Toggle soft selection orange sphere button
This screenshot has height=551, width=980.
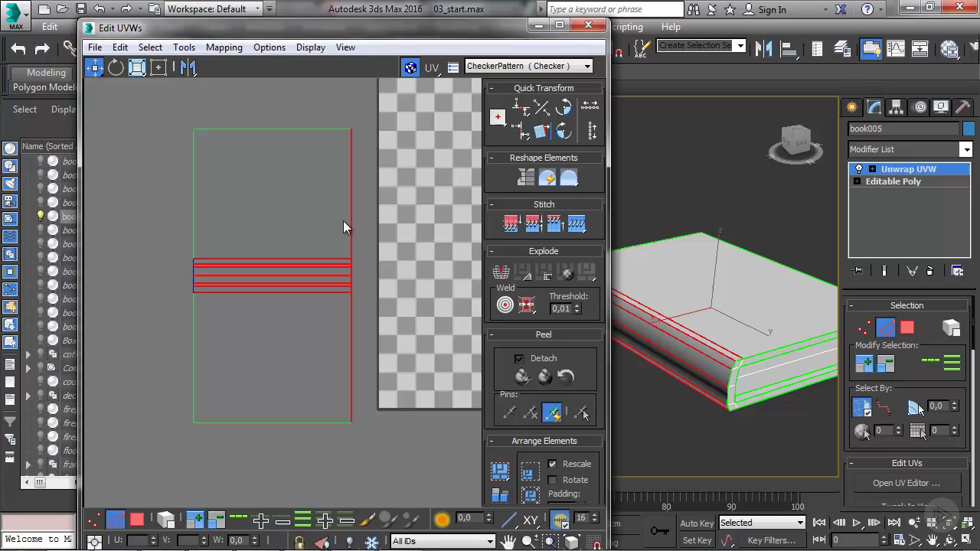point(442,520)
